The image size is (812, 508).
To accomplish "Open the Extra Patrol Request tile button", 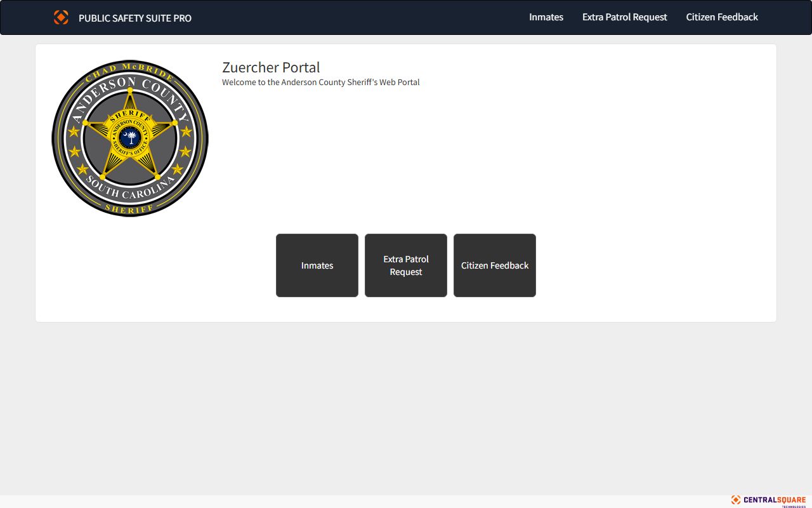I will tap(406, 265).
